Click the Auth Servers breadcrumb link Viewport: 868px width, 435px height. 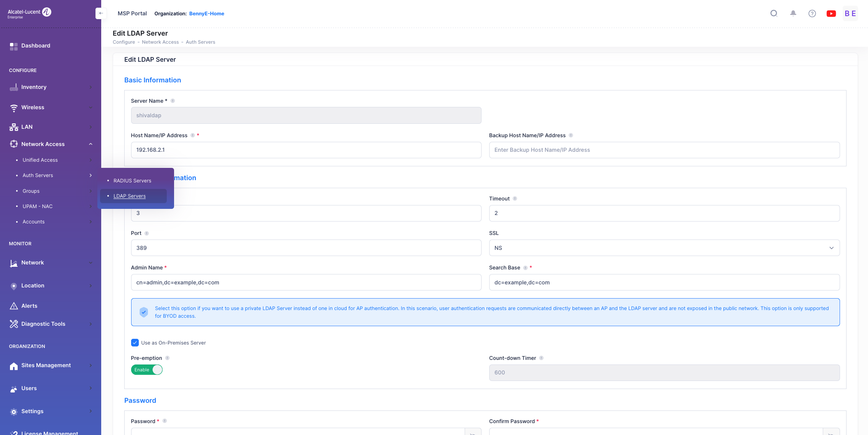pyautogui.click(x=200, y=42)
